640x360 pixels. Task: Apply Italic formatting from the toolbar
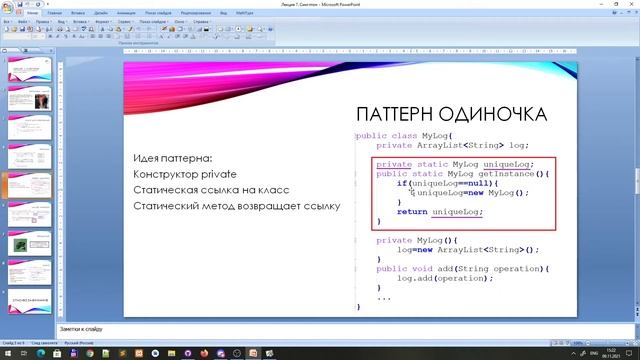click(x=58, y=36)
